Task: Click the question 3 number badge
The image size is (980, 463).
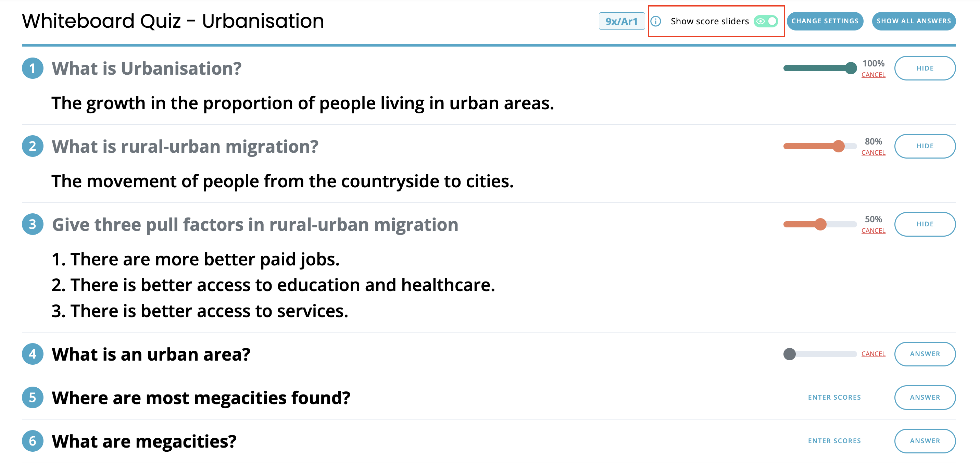Action: click(x=33, y=224)
